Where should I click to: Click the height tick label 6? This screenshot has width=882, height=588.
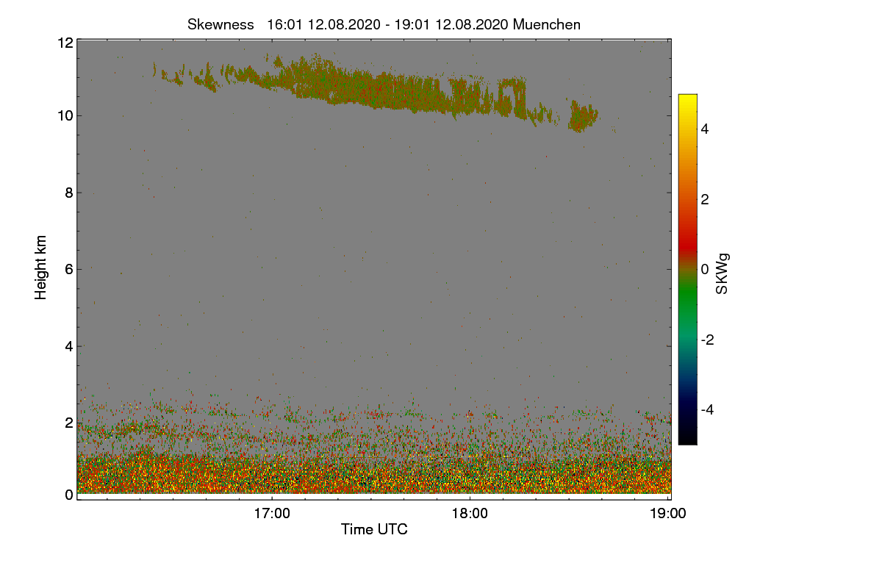69,269
